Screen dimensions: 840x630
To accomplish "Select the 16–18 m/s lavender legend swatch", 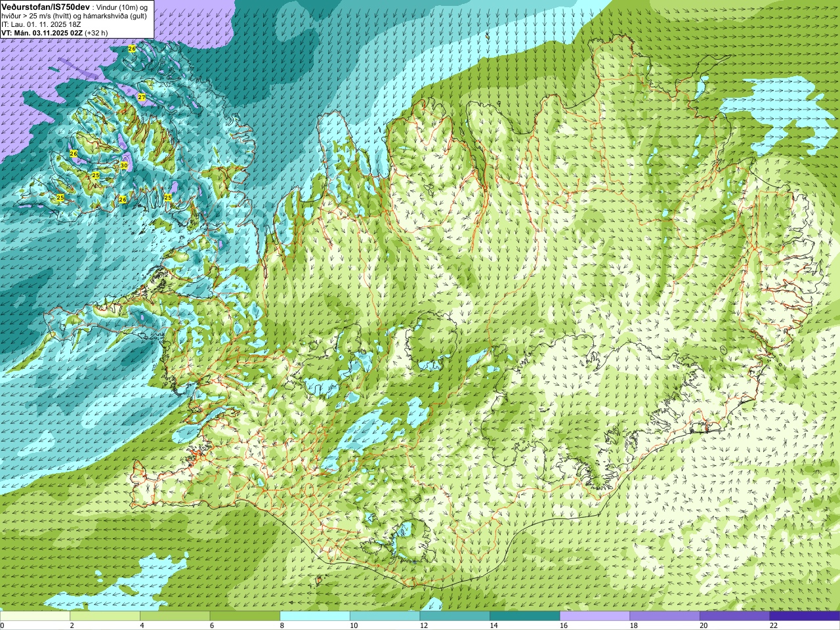I will tap(595, 616).
